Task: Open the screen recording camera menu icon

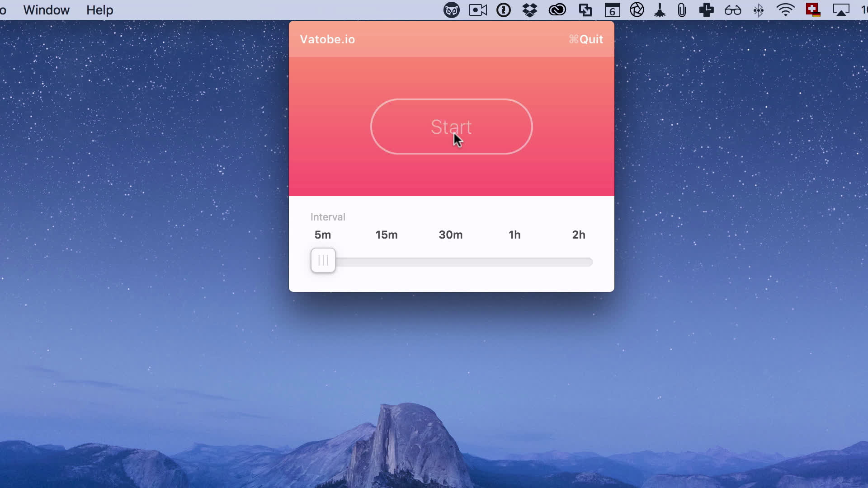Action: (x=477, y=10)
